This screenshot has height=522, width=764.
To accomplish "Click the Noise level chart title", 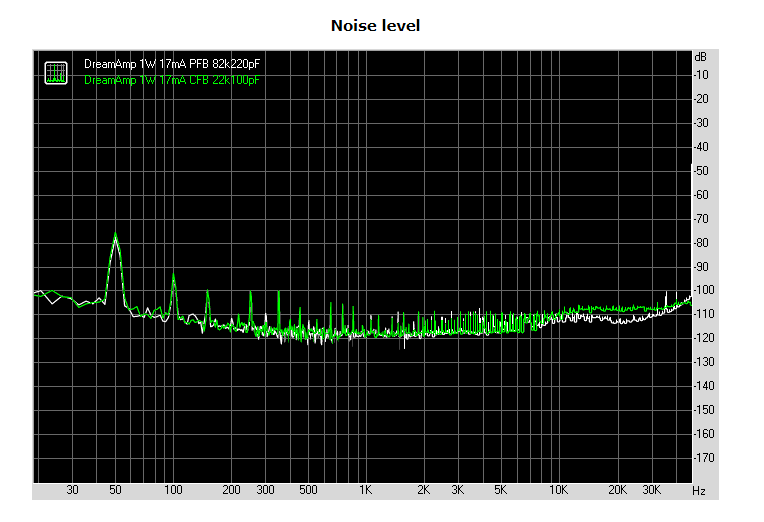I will click(x=375, y=26).
